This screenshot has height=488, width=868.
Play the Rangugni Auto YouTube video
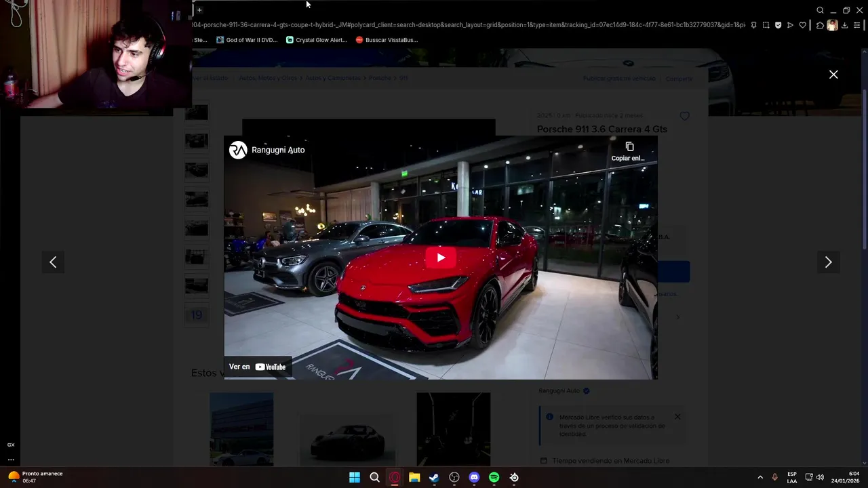pyautogui.click(x=441, y=258)
